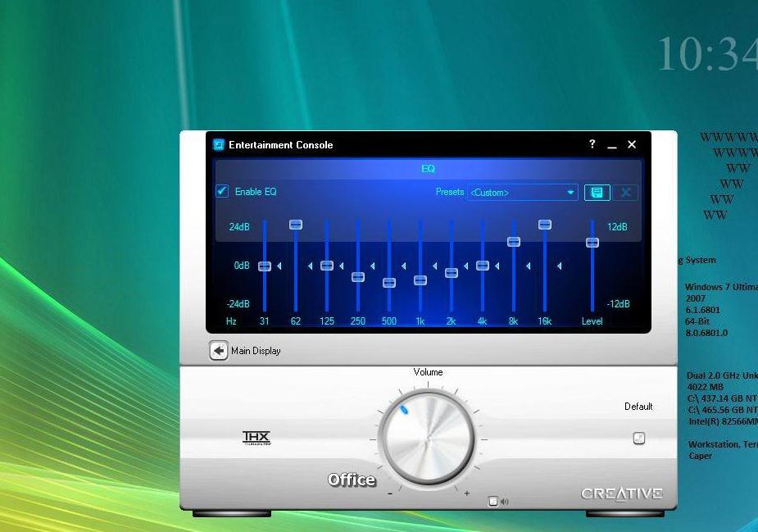Click the 4k slider handle
This screenshot has width=758, height=532.
click(x=483, y=266)
